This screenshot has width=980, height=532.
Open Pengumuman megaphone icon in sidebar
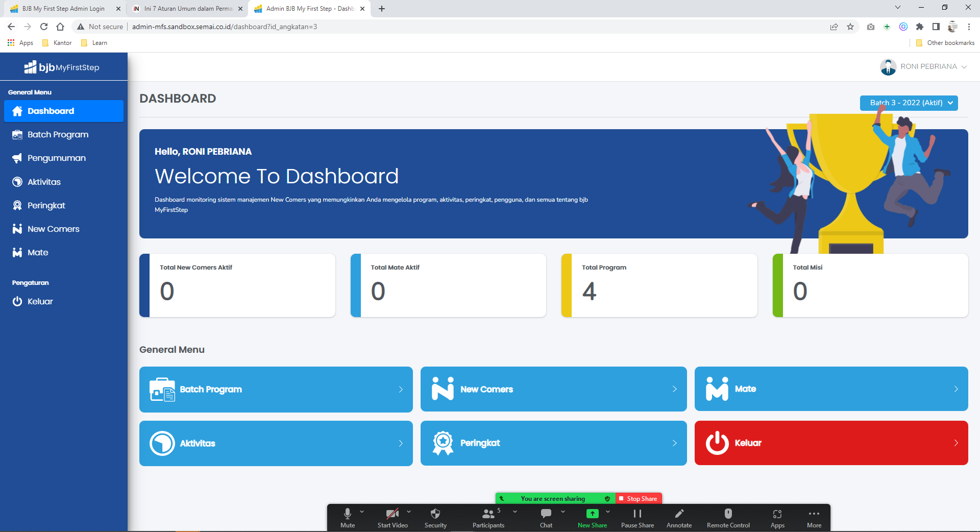(17, 158)
